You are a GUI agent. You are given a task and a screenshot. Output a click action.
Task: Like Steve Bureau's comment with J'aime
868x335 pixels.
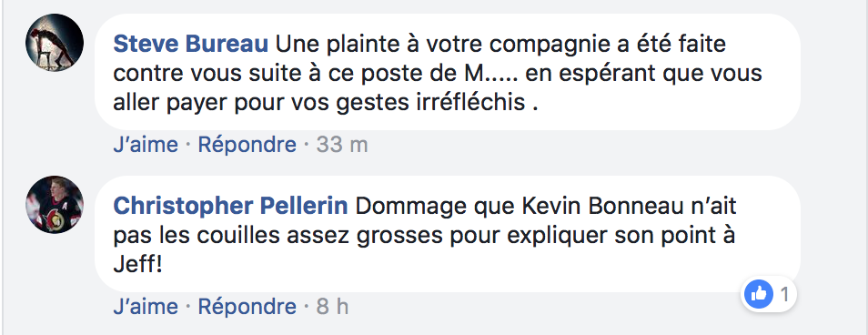click(146, 145)
